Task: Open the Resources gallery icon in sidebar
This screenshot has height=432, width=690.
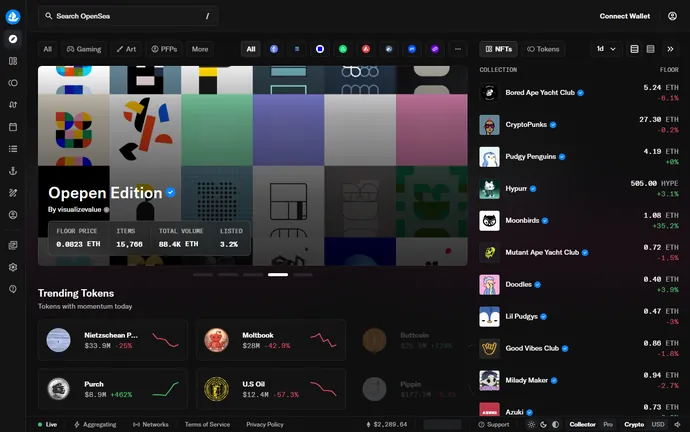Action: [x=13, y=245]
